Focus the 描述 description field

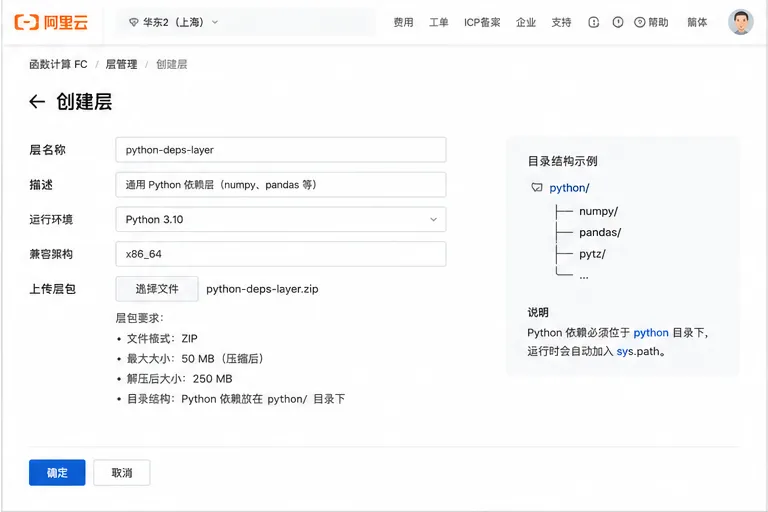tap(281, 184)
